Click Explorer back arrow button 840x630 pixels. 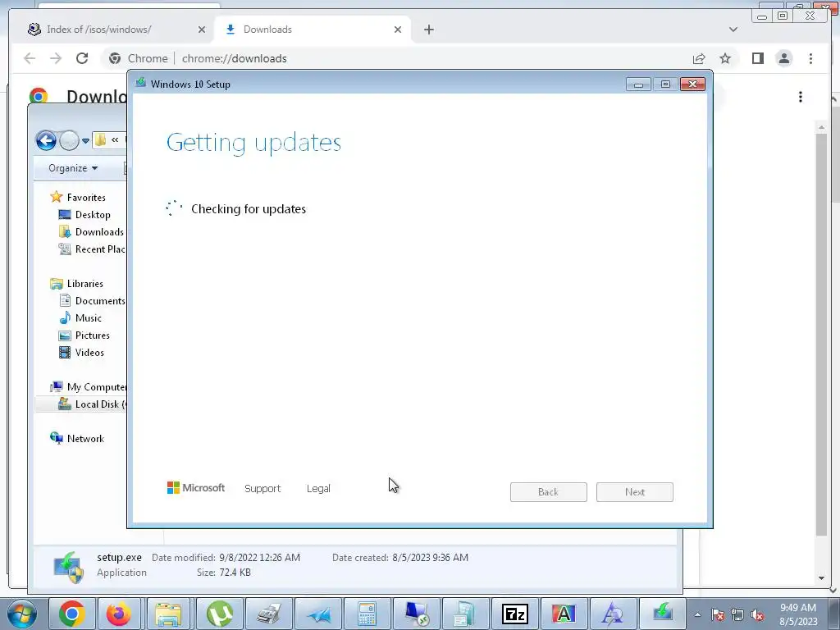(x=46, y=141)
